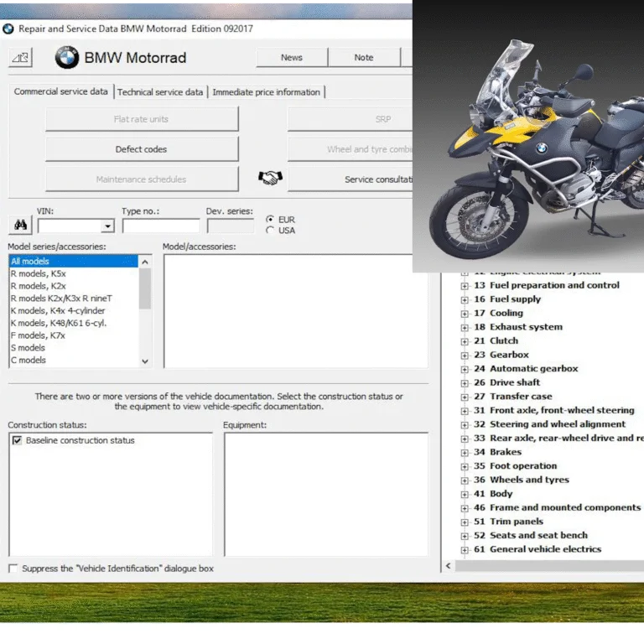This screenshot has width=644, height=644.
Task: Open the VIN dropdown arrow
Action: point(107,226)
